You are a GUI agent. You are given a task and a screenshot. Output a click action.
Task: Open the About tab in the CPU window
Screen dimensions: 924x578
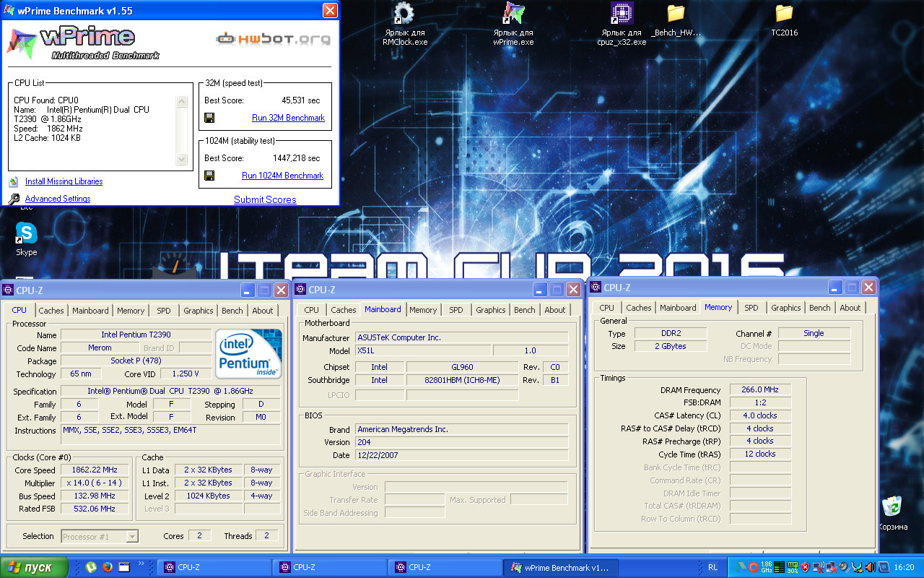[x=263, y=311]
